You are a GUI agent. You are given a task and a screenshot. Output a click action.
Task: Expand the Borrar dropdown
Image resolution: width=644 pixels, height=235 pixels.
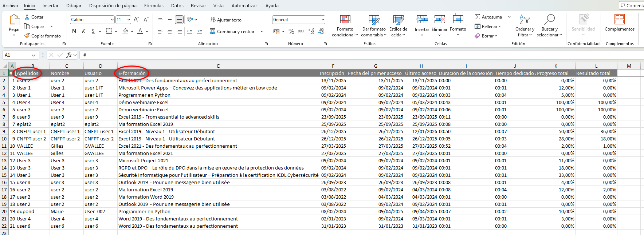pyautogui.click(x=496, y=36)
